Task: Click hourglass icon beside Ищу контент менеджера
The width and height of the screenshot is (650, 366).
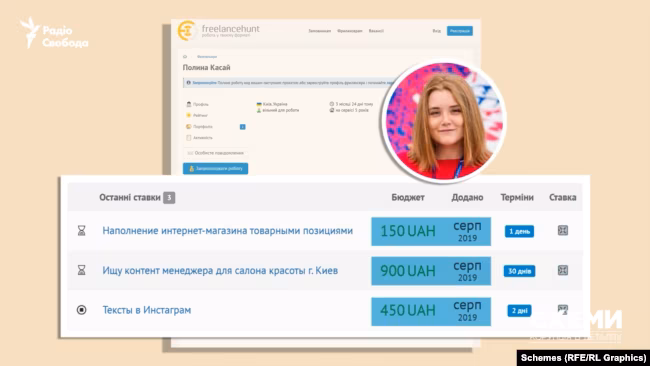Action: 82,270
